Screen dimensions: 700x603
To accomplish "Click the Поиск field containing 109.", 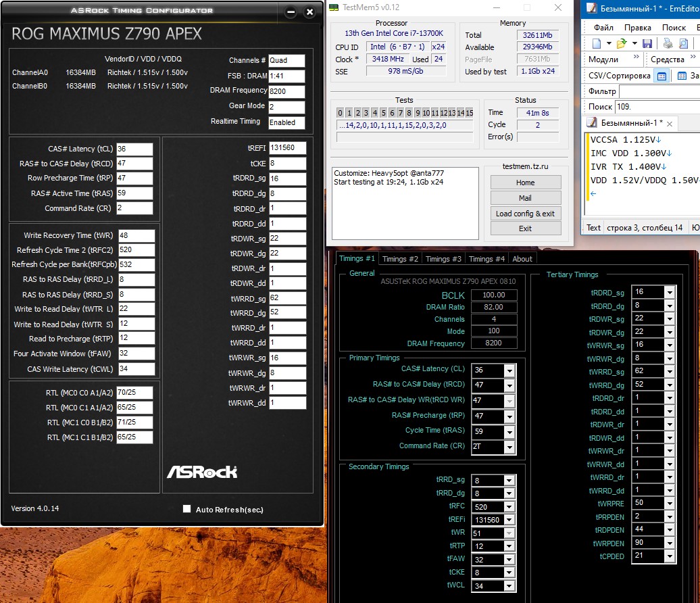I will pyautogui.click(x=657, y=107).
